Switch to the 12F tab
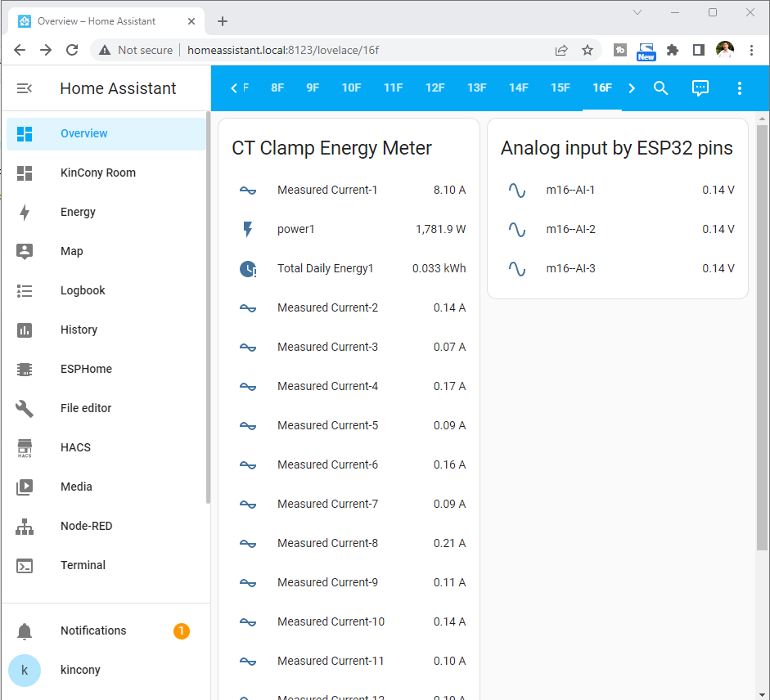Viewport: 770px width, 700px height. [435, 87]
